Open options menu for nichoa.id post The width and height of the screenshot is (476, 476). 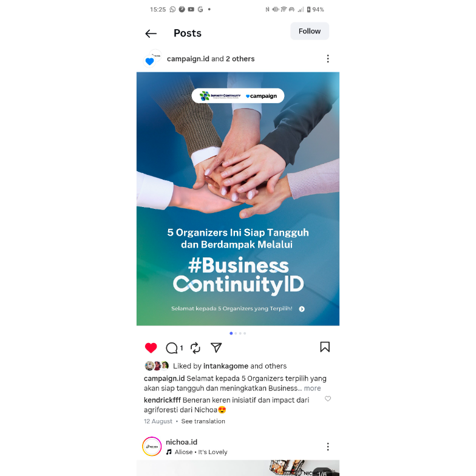click(328, 447)
